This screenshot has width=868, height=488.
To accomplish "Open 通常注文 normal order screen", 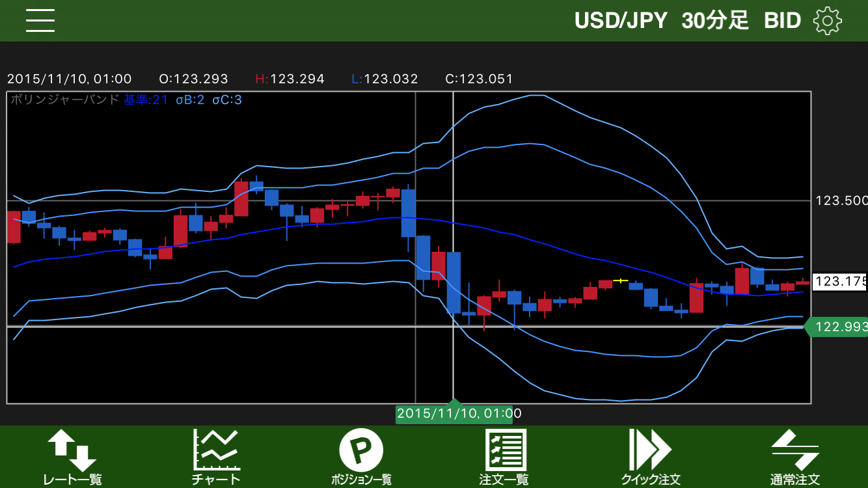I will (x=795, y=458).
